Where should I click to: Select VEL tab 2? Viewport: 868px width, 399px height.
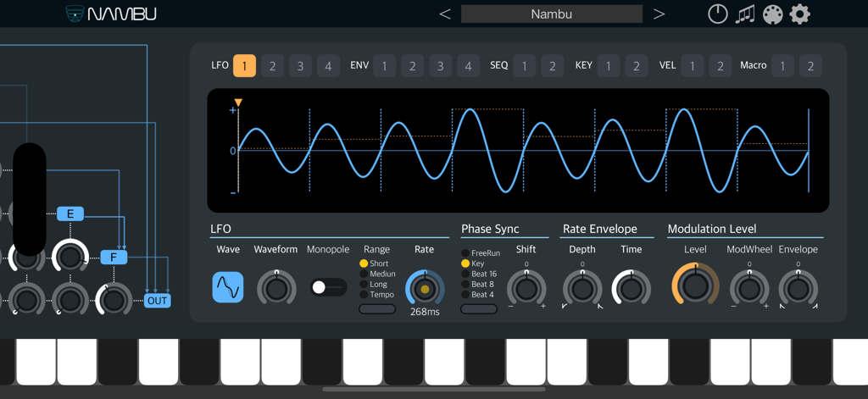pos(721,66)
